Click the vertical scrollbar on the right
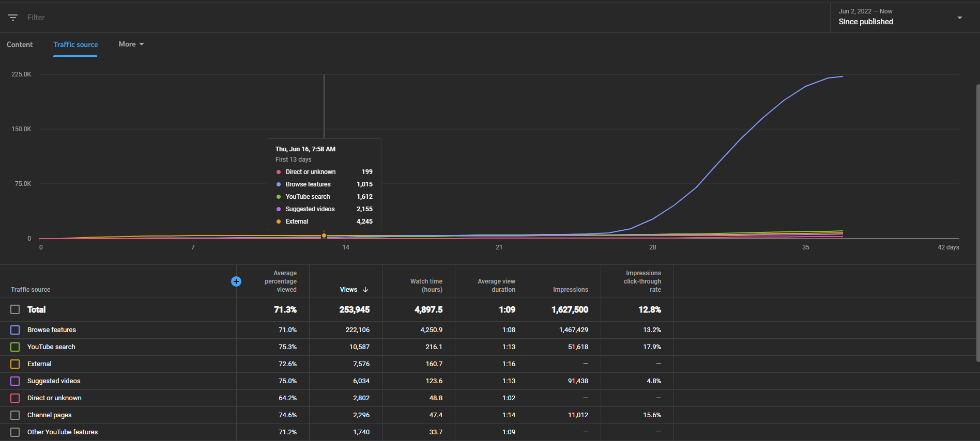This screenshot has width=980, height=441. (977, 222)
